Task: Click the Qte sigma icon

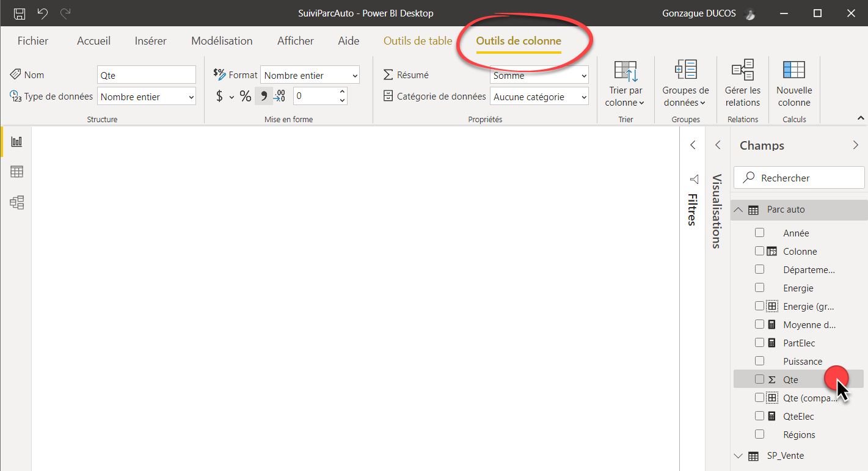Action: [771, 379]
